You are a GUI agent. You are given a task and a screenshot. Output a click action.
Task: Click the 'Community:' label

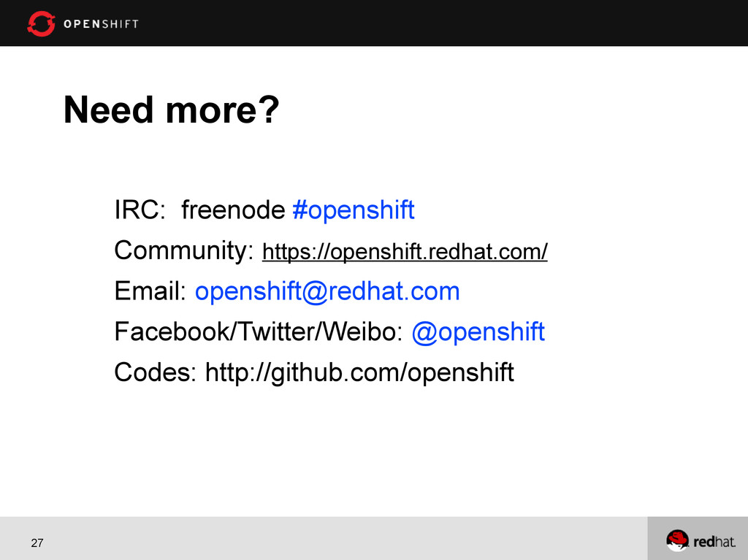pos(183,250)
